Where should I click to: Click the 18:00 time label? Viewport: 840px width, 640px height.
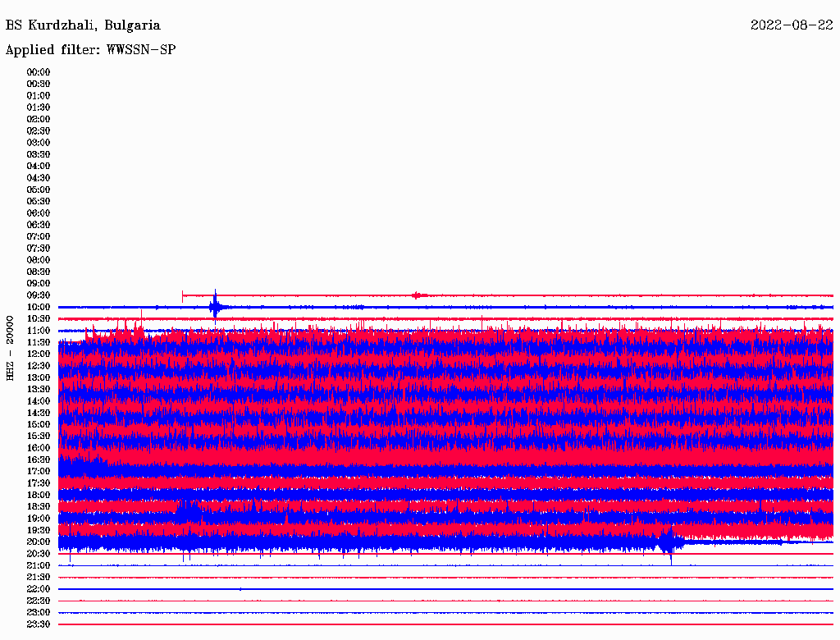(x=39, y=495)
